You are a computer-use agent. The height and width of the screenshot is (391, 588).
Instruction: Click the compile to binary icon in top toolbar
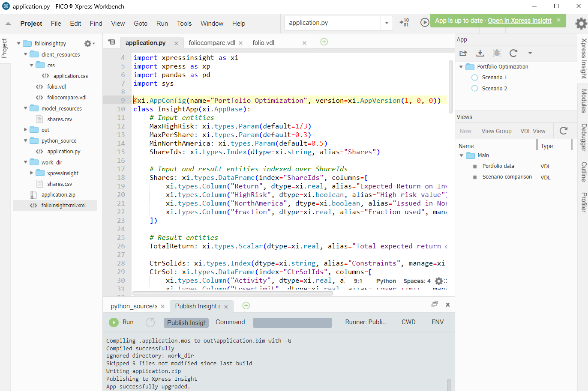[404, 23]
